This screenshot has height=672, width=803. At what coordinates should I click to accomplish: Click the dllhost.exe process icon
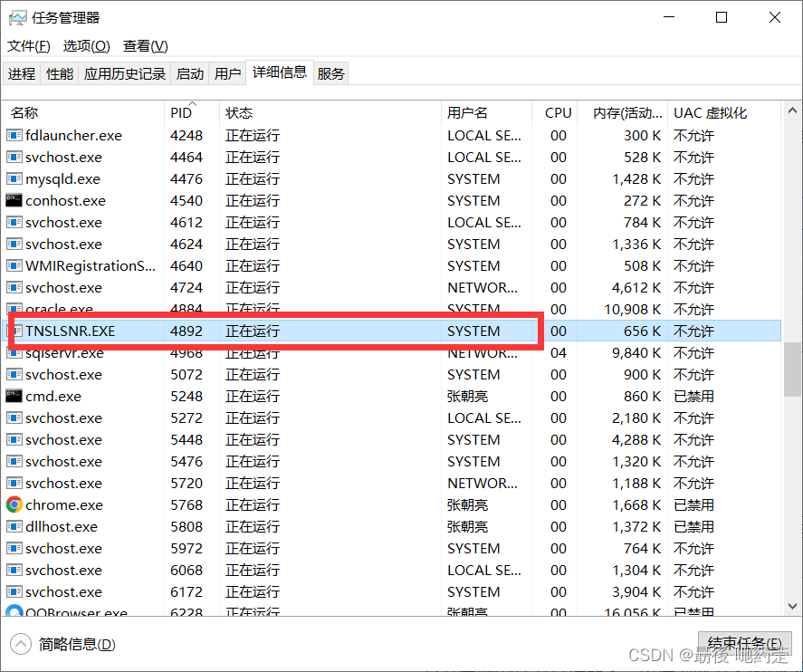(x=14, y=526)
